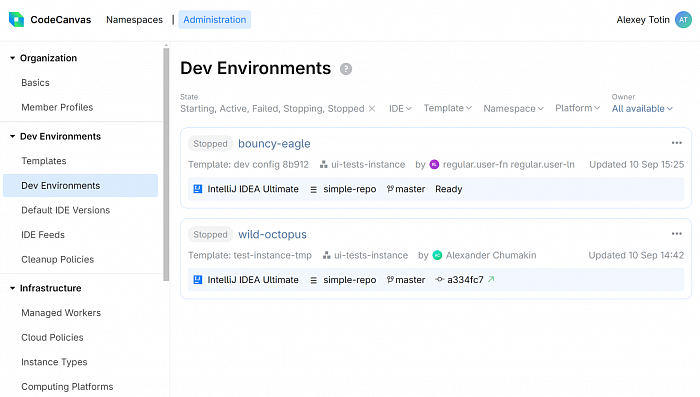The height and width of the screenshot is (397, 700).
Task: Open the wild-octopus environment link
Action: tap(272, 234)
